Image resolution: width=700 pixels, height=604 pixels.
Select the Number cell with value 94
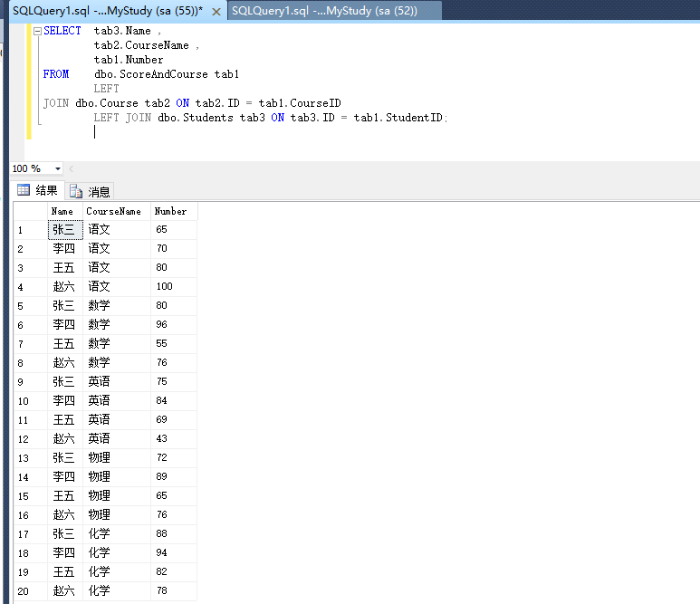174,553
